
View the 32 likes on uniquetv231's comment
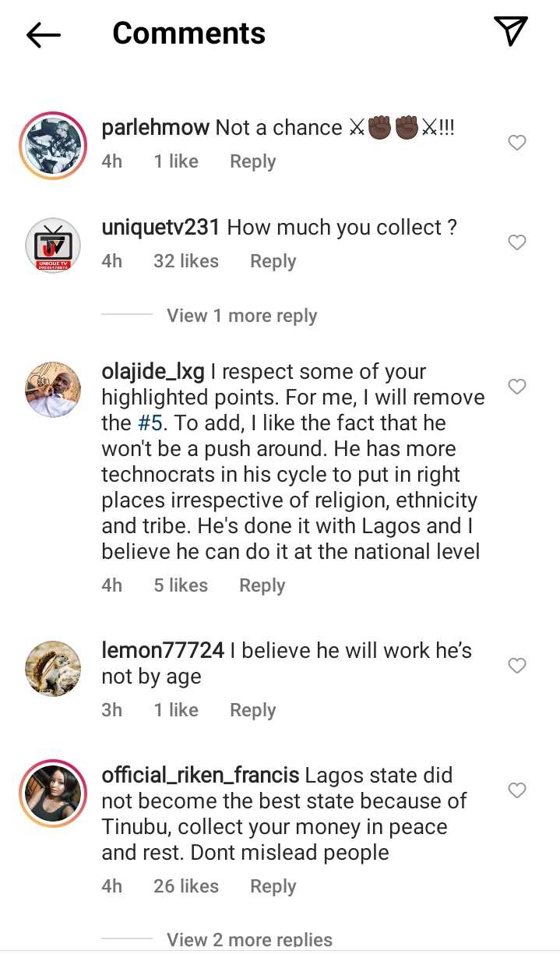coord(185,261)
